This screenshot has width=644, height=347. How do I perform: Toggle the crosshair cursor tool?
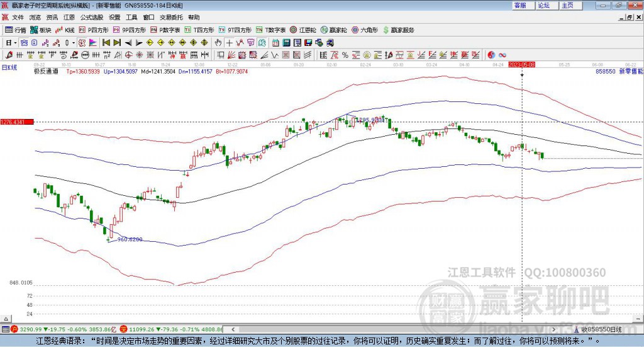click(229, 43)
